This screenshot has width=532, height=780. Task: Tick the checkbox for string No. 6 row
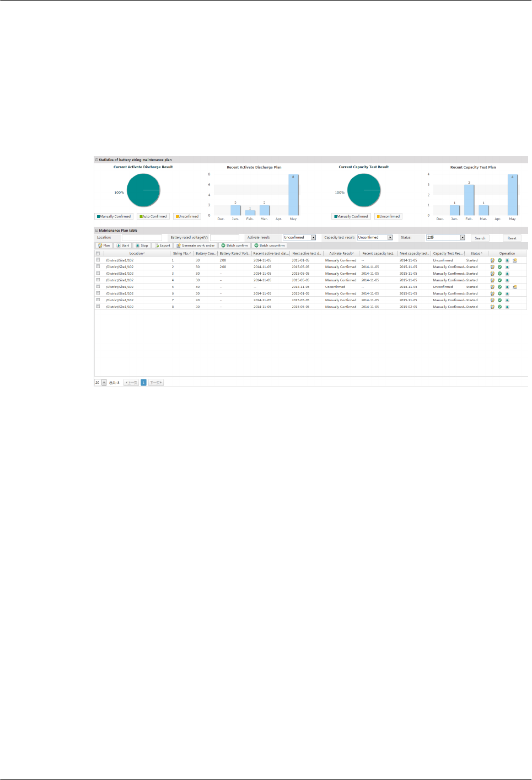point(98,293)
